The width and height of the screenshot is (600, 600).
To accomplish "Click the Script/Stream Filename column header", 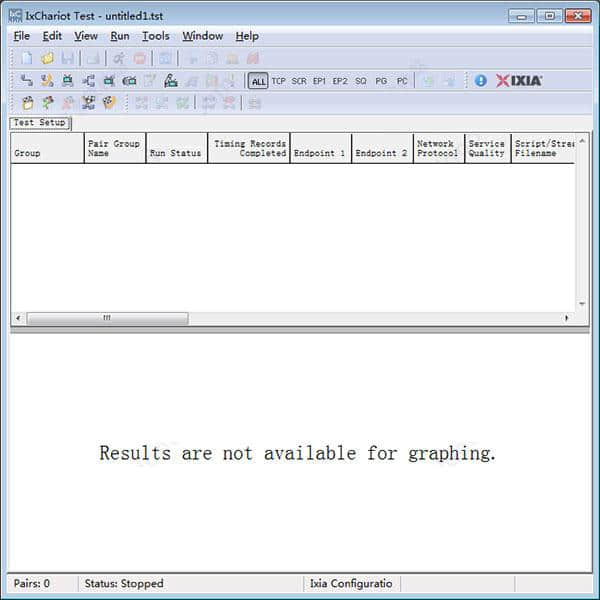I will click(x=543, y=148).
